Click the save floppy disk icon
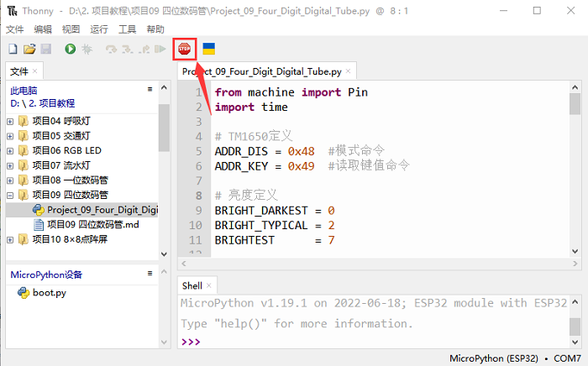This screenshot has height=366, width=588. click(x=45, y=50)
